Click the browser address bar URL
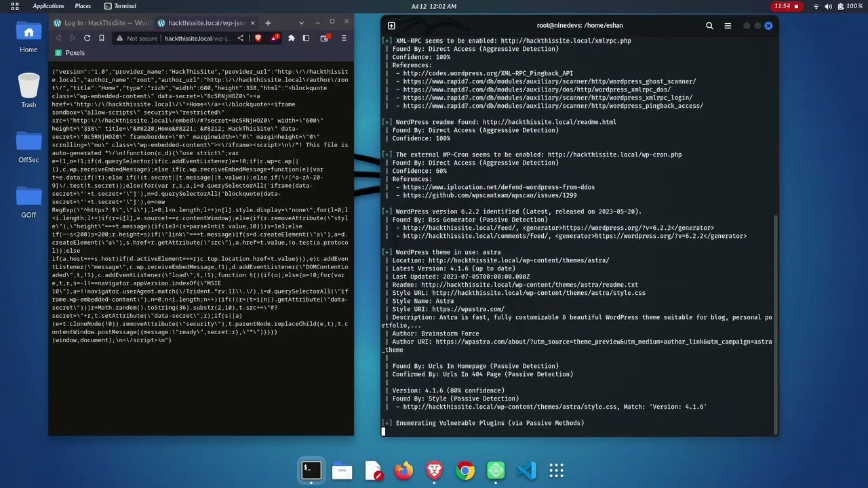This screenshot has width=868, height=488. (198, 39)
